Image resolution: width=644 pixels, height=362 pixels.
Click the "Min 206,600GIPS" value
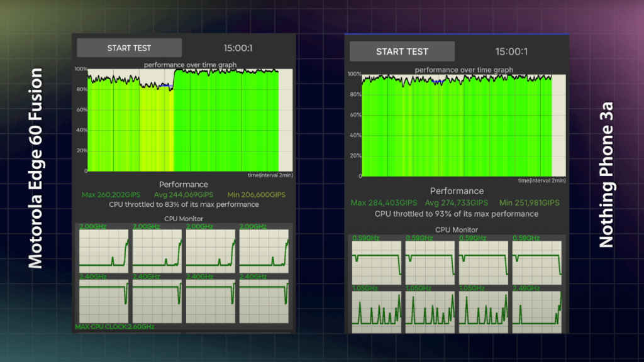257,195
